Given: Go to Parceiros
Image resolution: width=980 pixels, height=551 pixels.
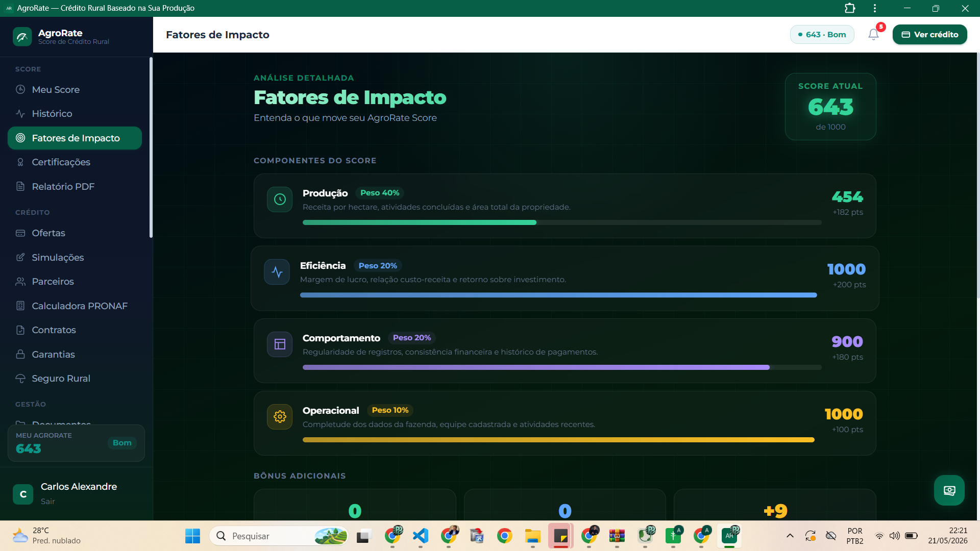Looking at the screenshot, I should point(75,282).
